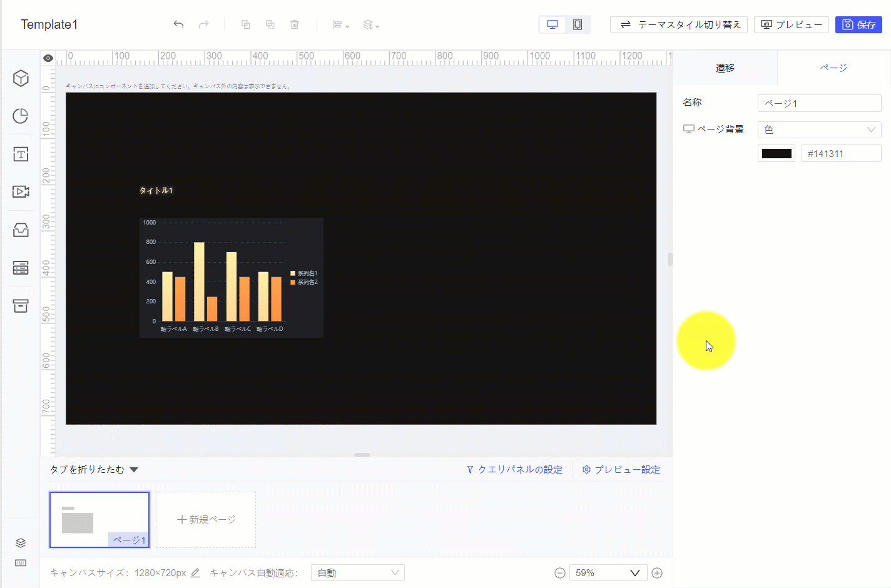Redo the last undone action
Viewport: 891px width, 588px height.
tap(203, 24)
